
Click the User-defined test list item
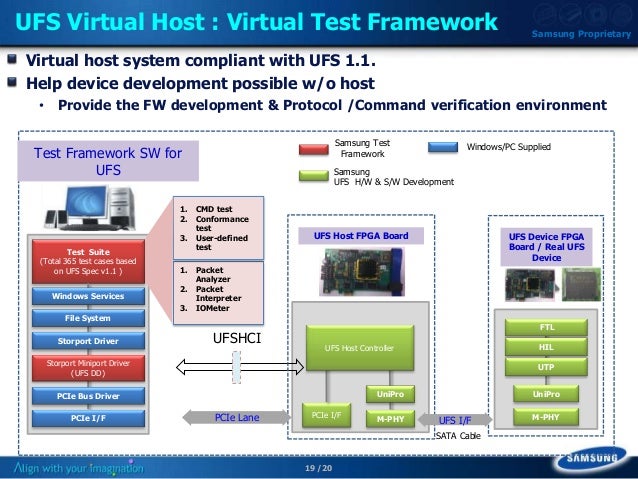point(214,243)
